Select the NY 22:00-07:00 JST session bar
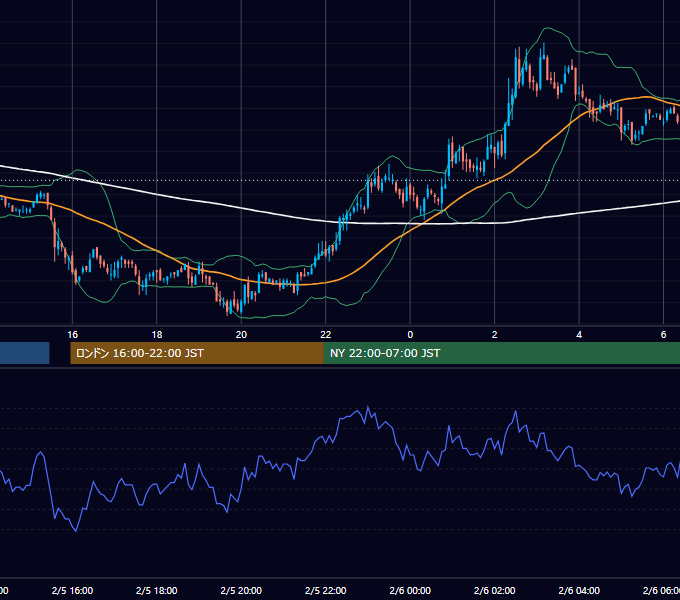This screenshot has height=600, width=680. [502, 353]
